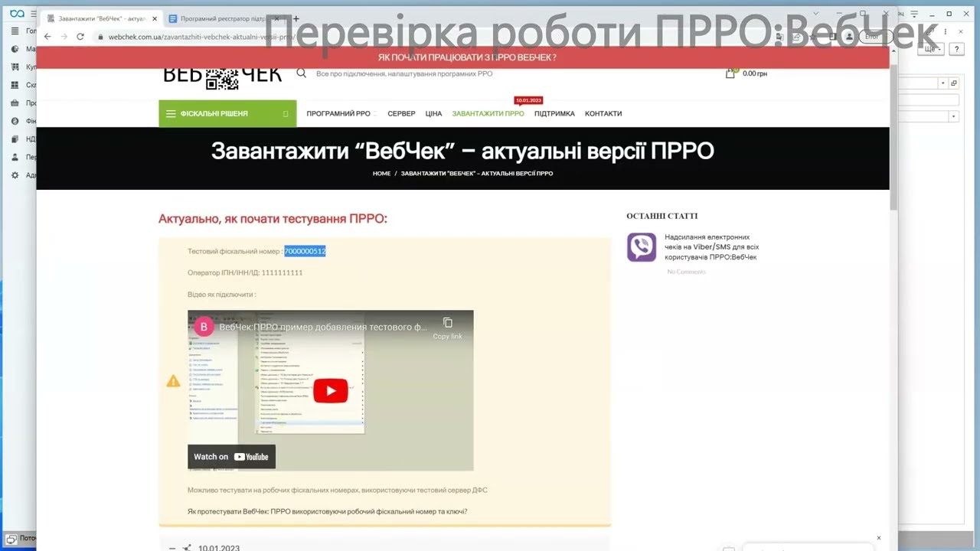This screenshot has height=551, width=980.
Task: Click the Viber article thumbnail
Action: click(x=642, y=247)
